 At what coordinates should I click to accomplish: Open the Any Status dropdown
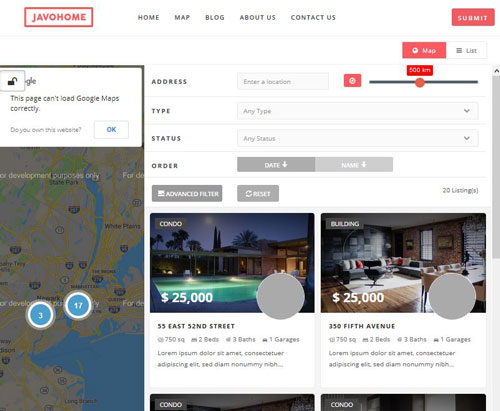pyautogui.click(x=358, y=138)
